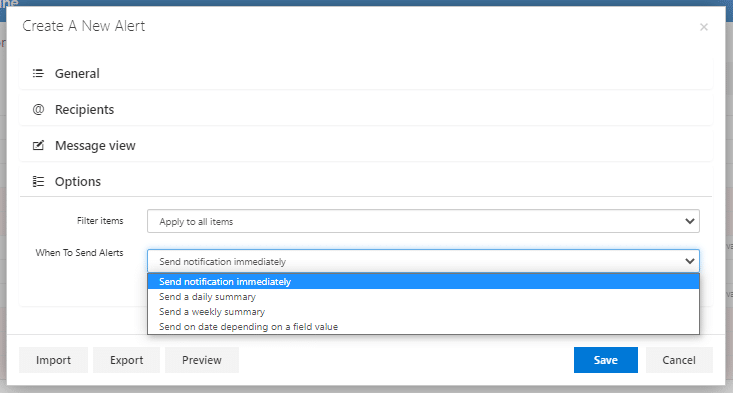Expand the General section
Image resolution: width=733 pixels, height=393 pixels.
pyautogui.click(x=366, y=73)
